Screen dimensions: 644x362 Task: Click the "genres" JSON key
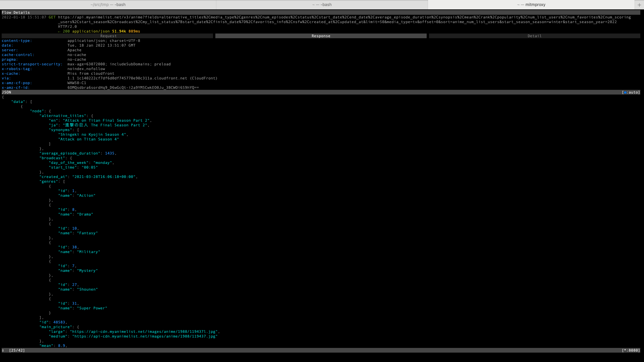(49, 181)
